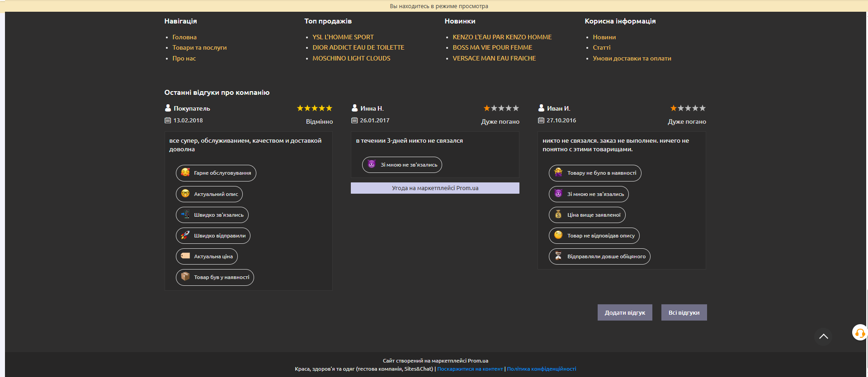This screenshot has width=868, height=377.
Task: Open Товари та послуги navigation item
Action: click(x=199, y=47)
